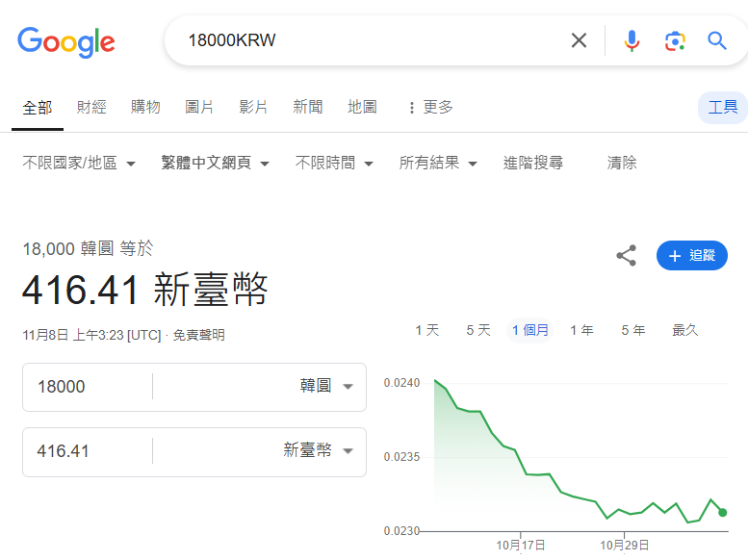This screenshot has width=748, height=560.
Task: Expand the 更多 menu
Action: (x=430, y=107)
